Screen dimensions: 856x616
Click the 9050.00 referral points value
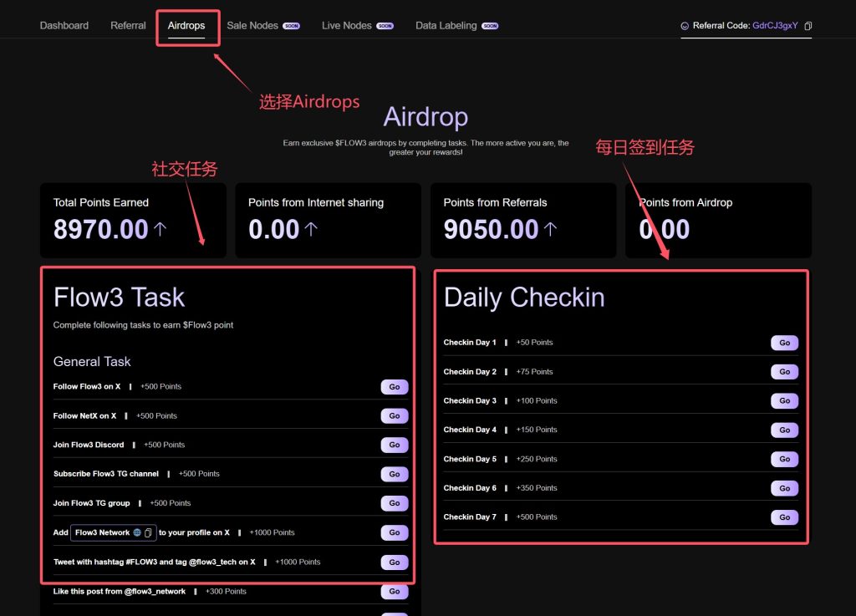point(492,229)
